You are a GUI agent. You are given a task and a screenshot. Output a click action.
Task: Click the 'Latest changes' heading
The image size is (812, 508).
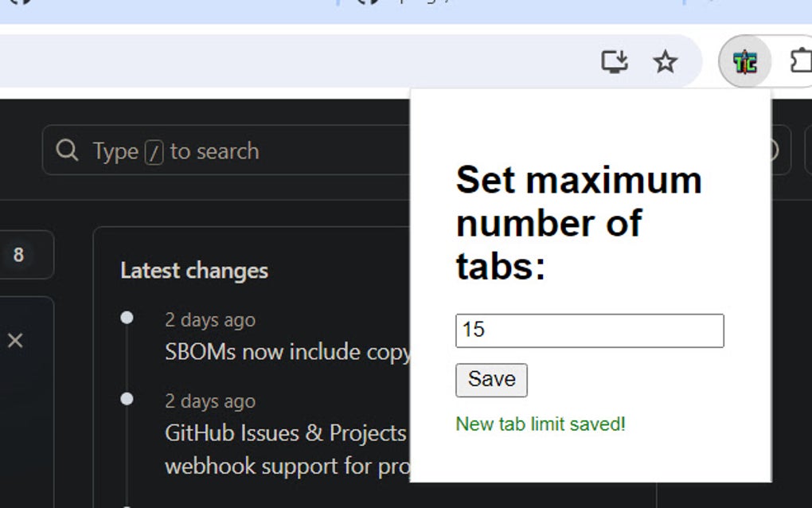(193, 271)
